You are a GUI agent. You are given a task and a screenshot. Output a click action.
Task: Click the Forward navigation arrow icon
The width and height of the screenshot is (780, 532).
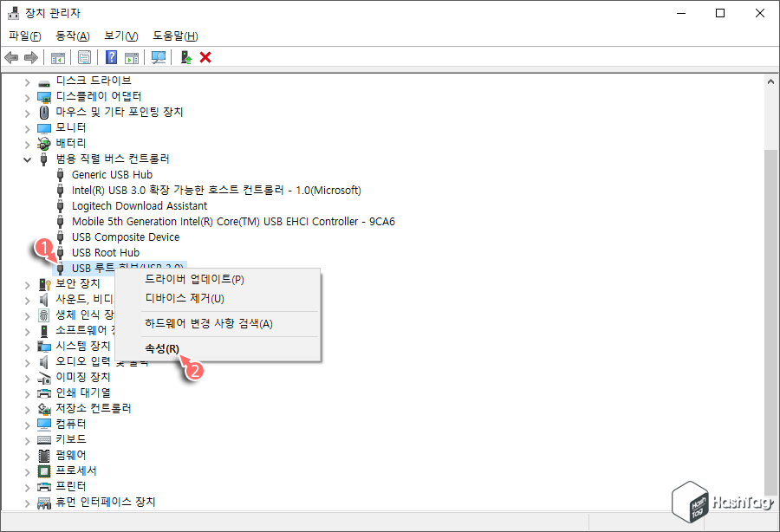pos(32,57)
